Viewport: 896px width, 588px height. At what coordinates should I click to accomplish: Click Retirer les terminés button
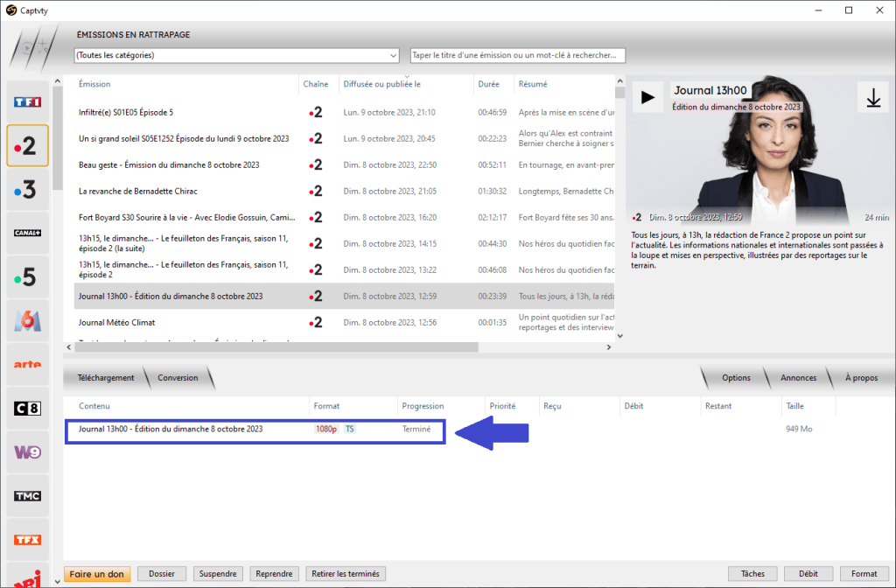point(345,574)
